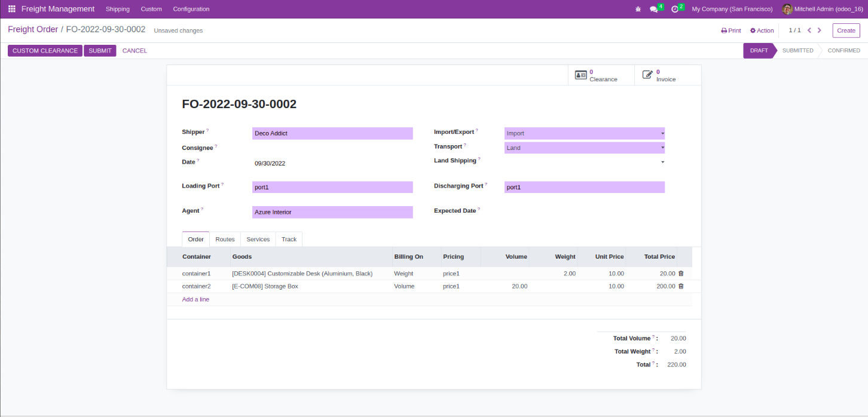Click the Consignee input field
The height and width of the screenshot is (417, 868).
(x=332, y=148)
